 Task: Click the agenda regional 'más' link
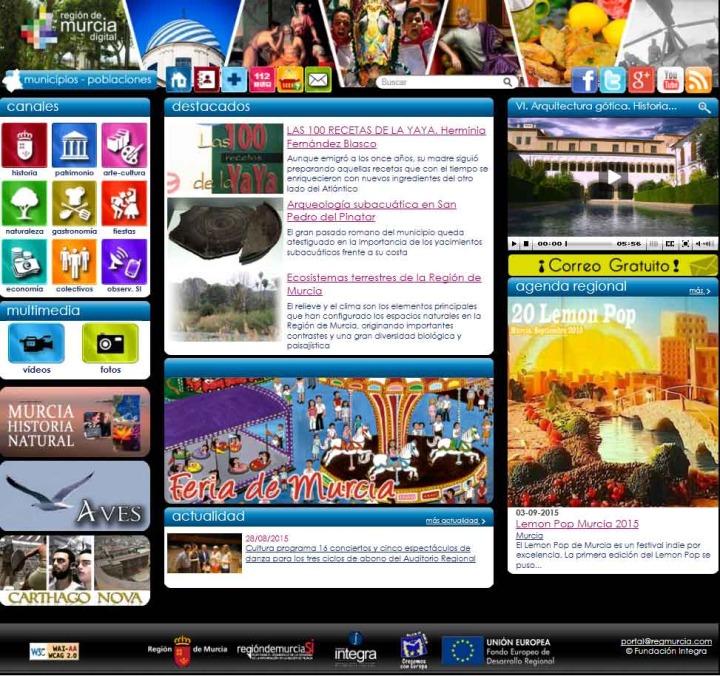[699, 291]
